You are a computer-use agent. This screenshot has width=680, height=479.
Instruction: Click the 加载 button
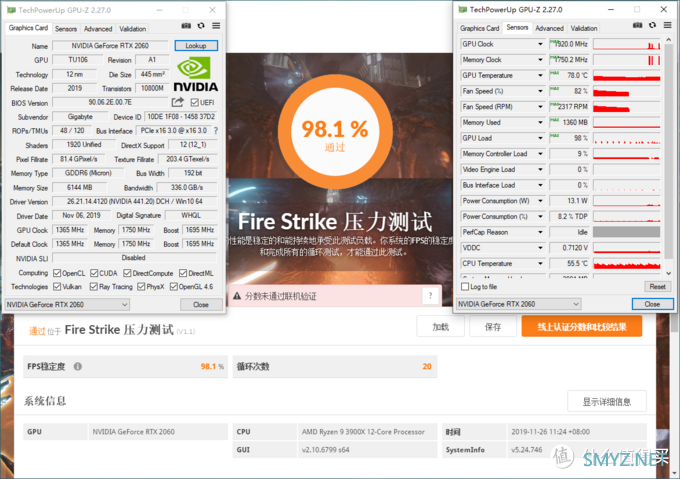point(441,326)
